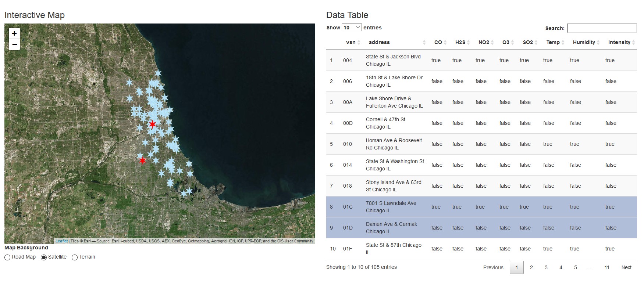Sort by CO column arrows
Screen dimensions: 644x285
445,43
